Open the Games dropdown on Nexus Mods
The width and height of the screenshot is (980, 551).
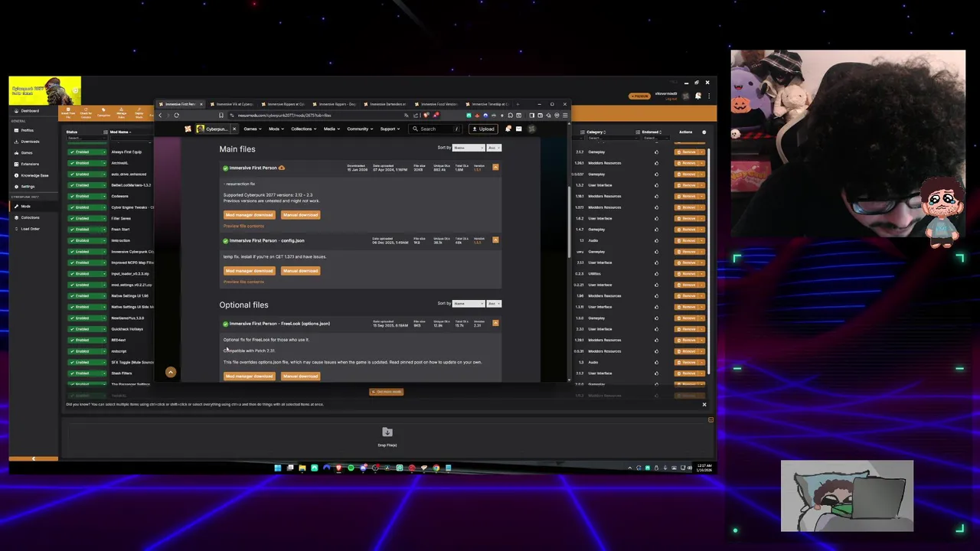click(252, 129)
